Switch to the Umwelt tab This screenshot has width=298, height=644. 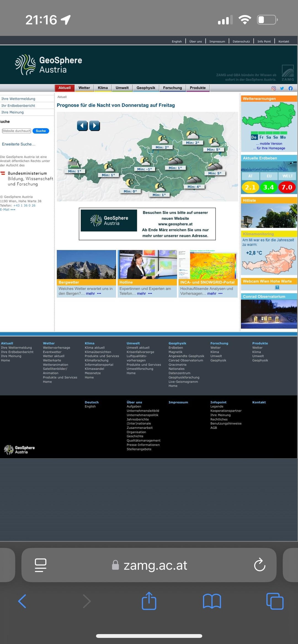click(x=122, y=88)
